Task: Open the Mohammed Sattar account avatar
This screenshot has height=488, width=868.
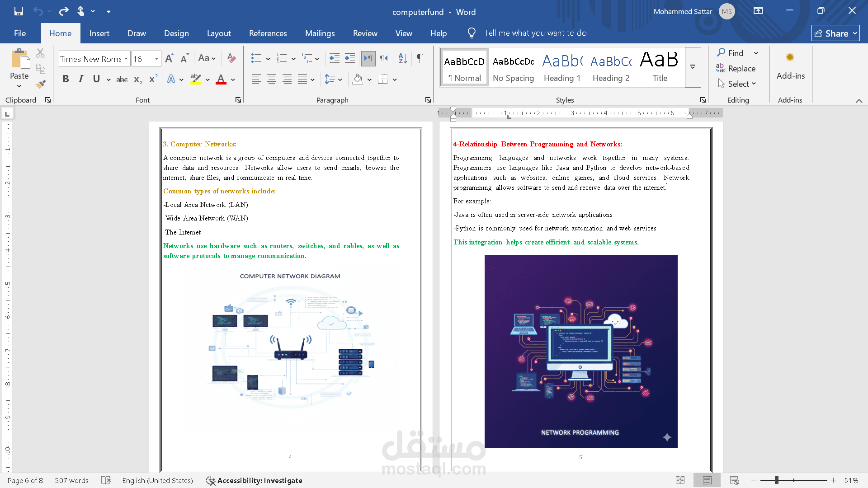Action: point(727,11)
